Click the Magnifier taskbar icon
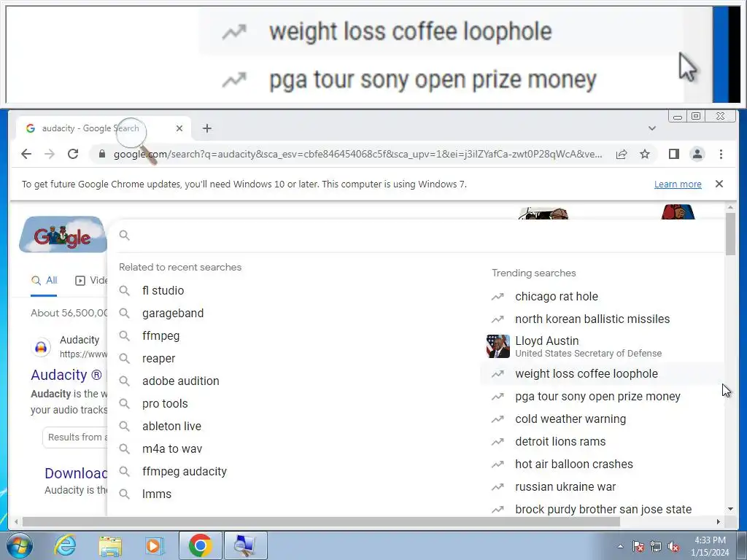Screen dimensions: 747x560 [245, 545]
